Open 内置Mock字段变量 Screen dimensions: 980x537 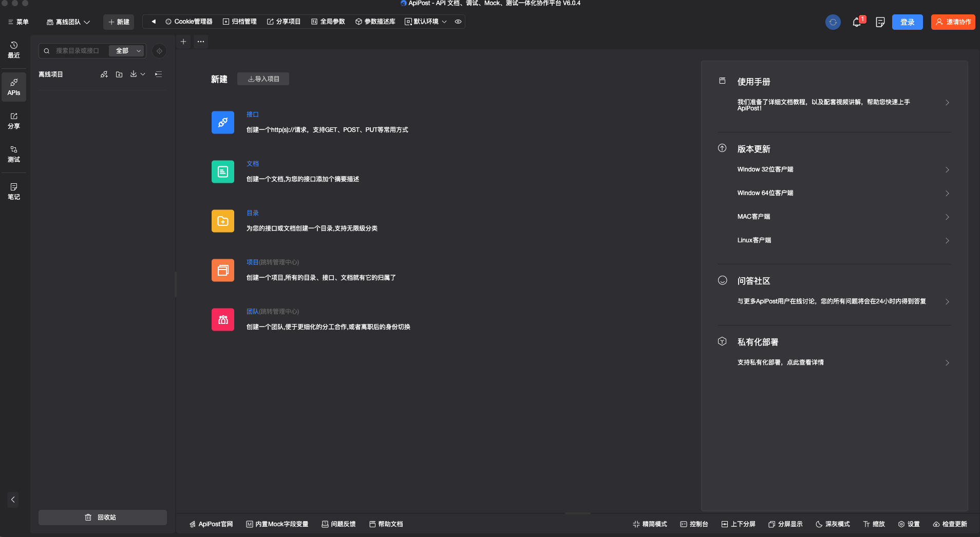pyautogui.click(x=277, y=524)
